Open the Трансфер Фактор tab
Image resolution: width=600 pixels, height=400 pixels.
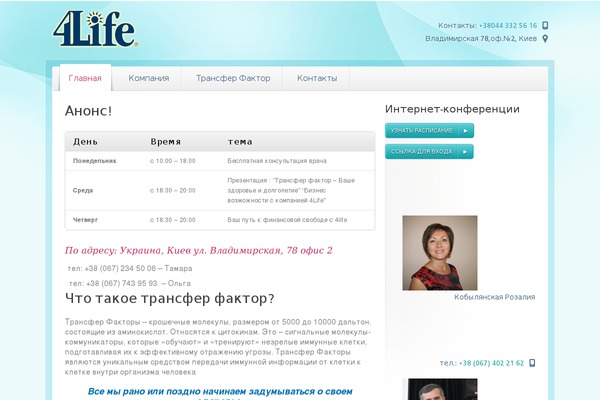(233, 78)
